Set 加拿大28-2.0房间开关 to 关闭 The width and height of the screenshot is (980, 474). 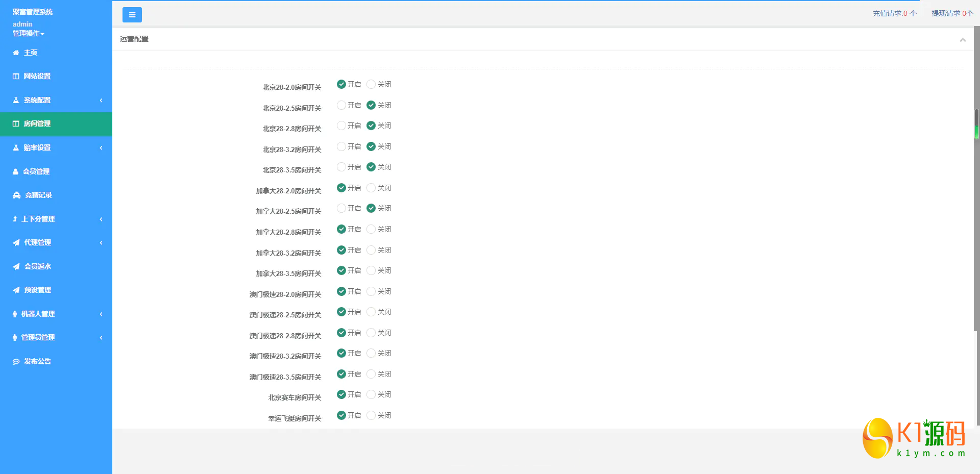[371, 188]
